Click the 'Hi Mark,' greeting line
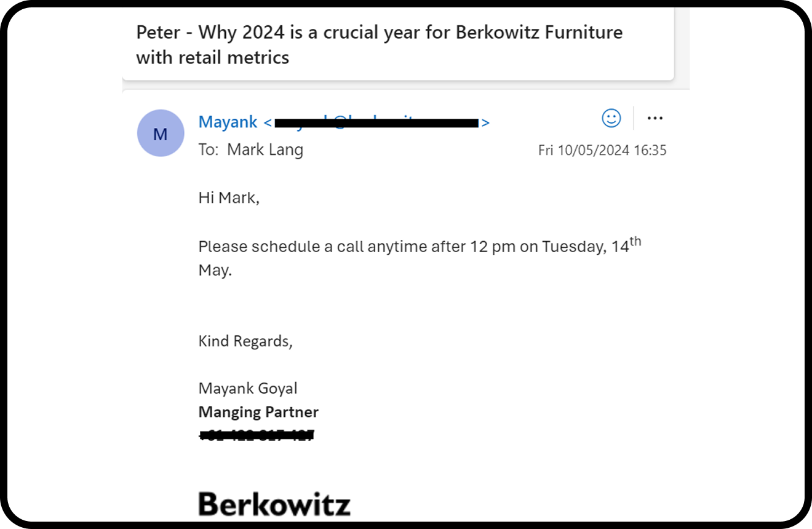The image size is (812, 529). (229, 198)
